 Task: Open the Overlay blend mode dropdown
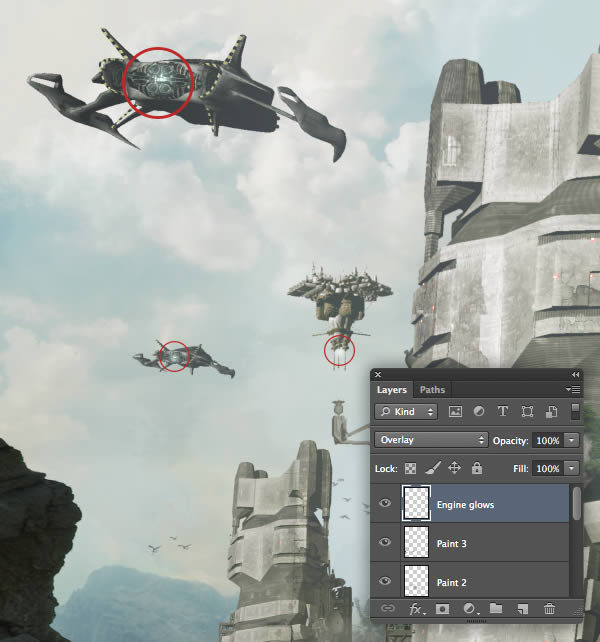click(431, 440)
